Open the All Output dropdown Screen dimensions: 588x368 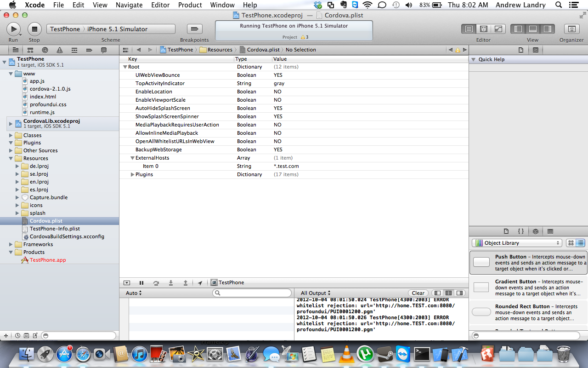coord(316,293)
